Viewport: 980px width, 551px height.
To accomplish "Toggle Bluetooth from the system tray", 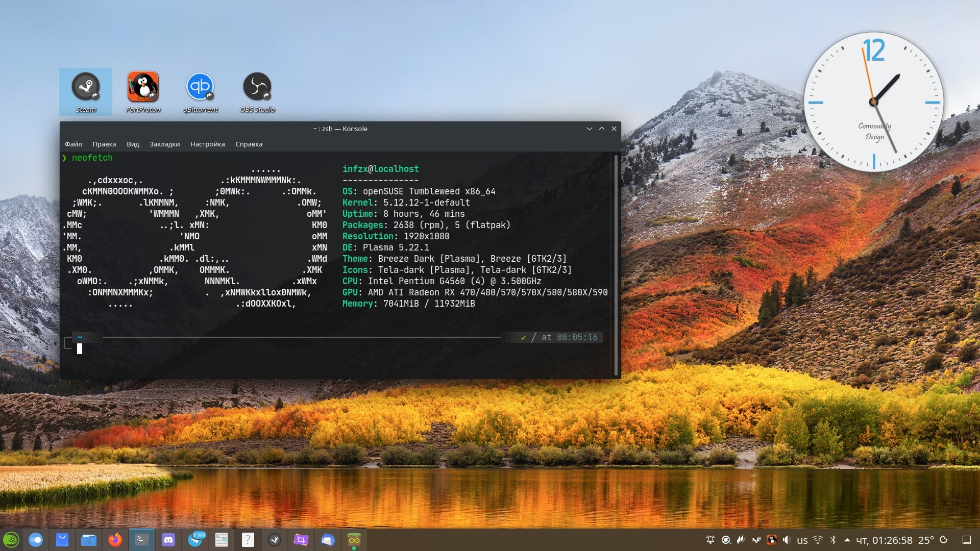I will click(832, 539).
